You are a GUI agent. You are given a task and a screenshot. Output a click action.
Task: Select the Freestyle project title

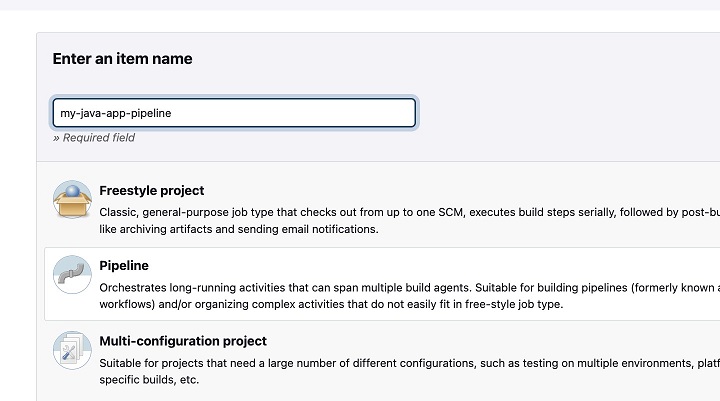tap(152, 190)
